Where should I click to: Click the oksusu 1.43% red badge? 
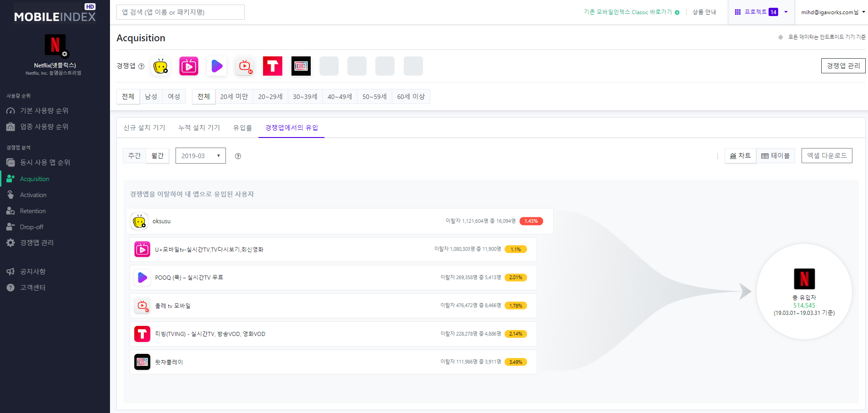coord(531,221)
